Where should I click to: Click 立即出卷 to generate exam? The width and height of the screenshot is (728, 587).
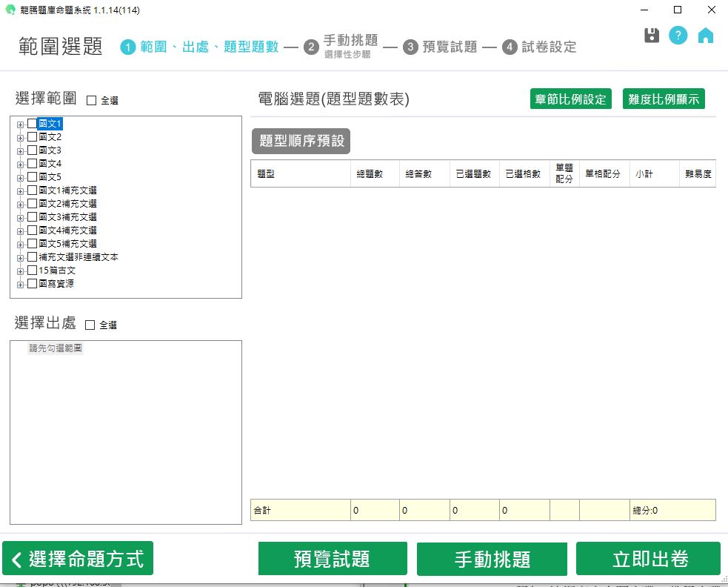(648, 559)
